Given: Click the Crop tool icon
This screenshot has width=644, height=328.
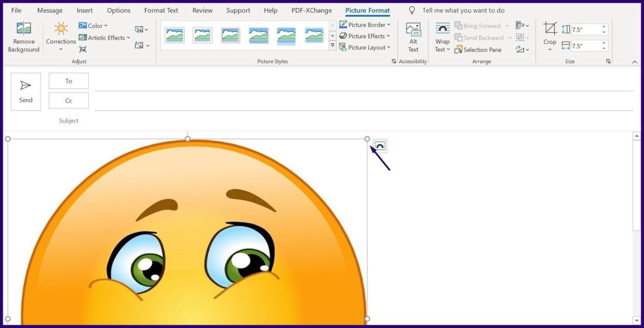Looking at the screenshot, I should tap(550, 29).
